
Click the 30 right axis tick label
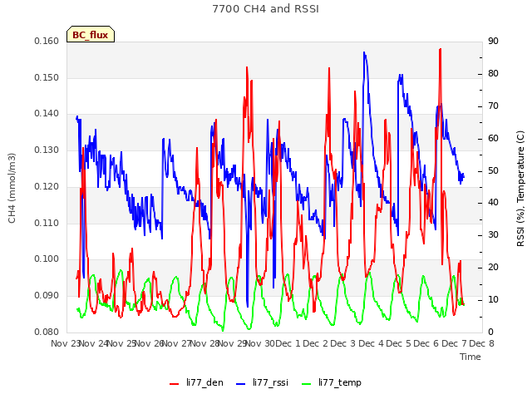click(x=493, y=234)
